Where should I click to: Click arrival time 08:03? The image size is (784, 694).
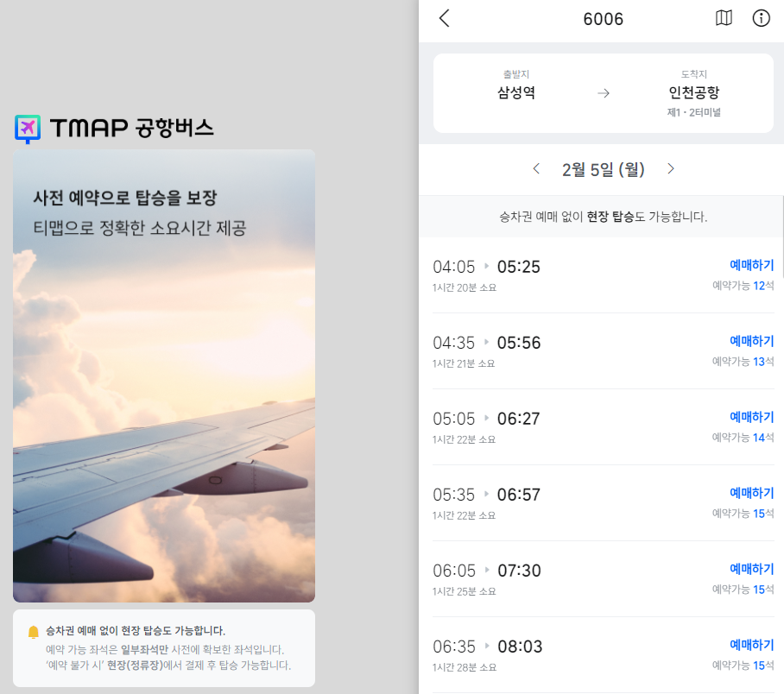click(x=520, y=647)
